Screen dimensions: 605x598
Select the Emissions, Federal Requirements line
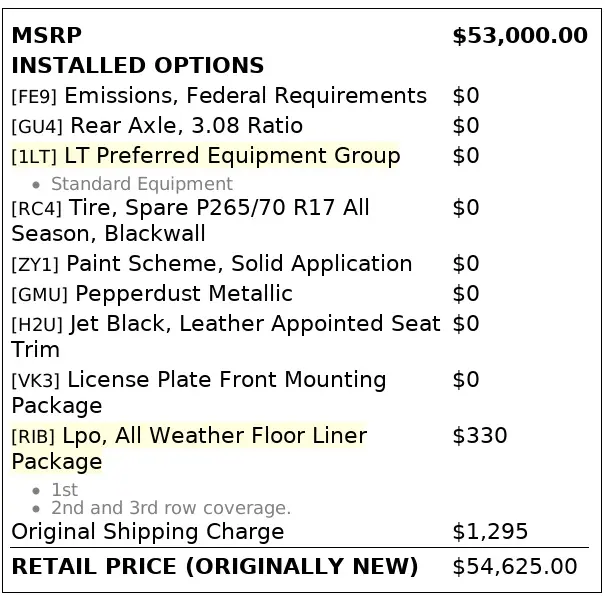click(x=245, y=96)
